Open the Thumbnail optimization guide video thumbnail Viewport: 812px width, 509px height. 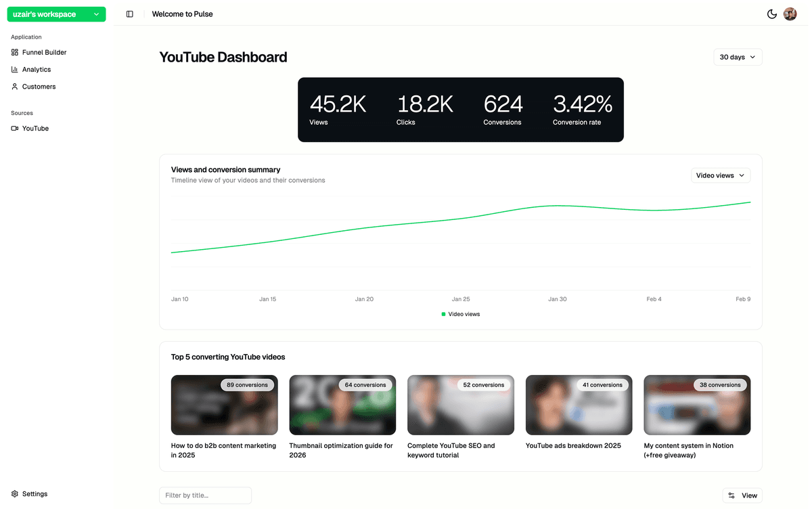(342, 405)
